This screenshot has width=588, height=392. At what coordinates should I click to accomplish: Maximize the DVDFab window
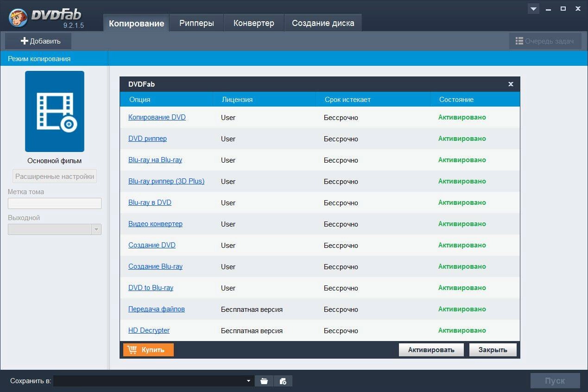point(563,8)
